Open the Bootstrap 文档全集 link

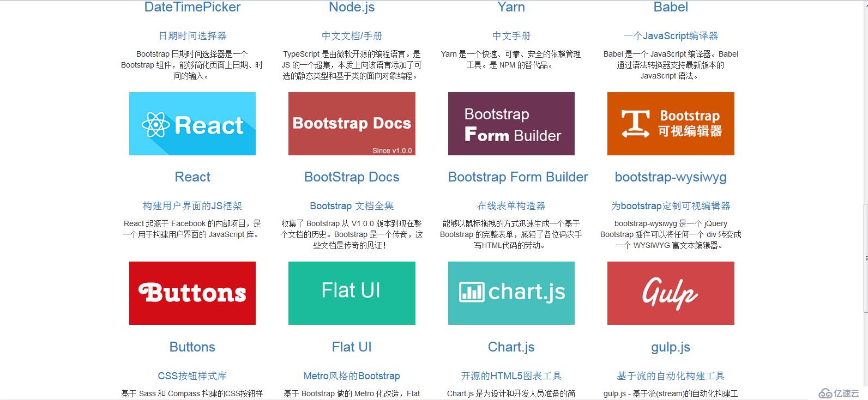pyautogui.click(x=352, y=206)
